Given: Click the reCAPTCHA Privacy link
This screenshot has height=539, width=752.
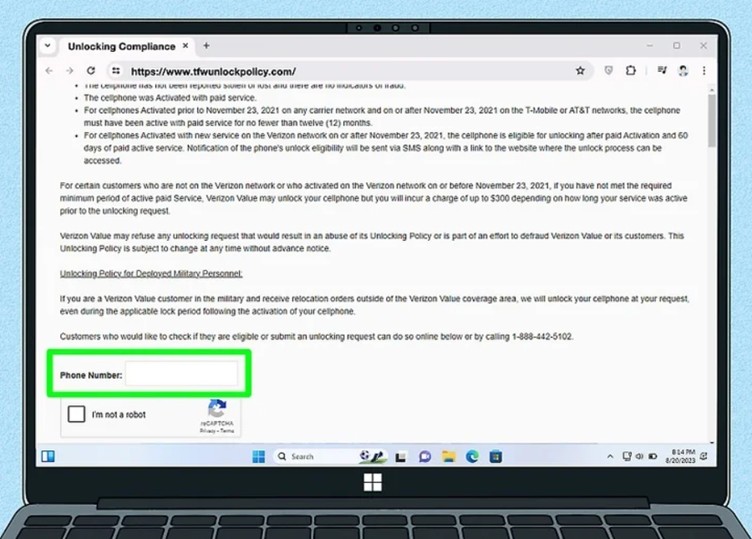Looking at the screenshot, I should (207, 431).
